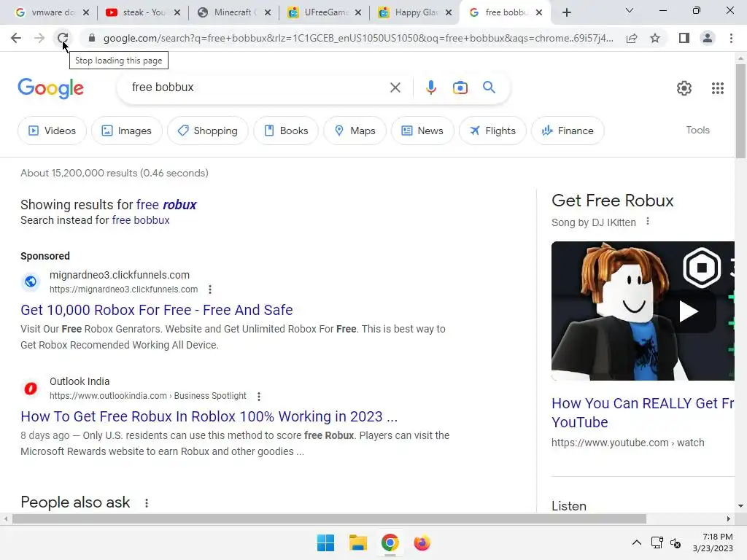Click the lock site info icon
This screenshot has height=560, width=747.
92,38
